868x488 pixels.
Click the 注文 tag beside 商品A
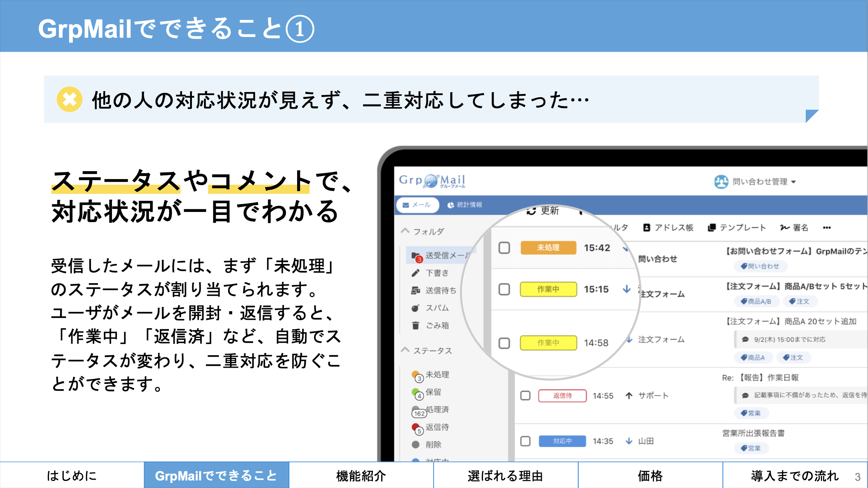(x=793, y=358)
